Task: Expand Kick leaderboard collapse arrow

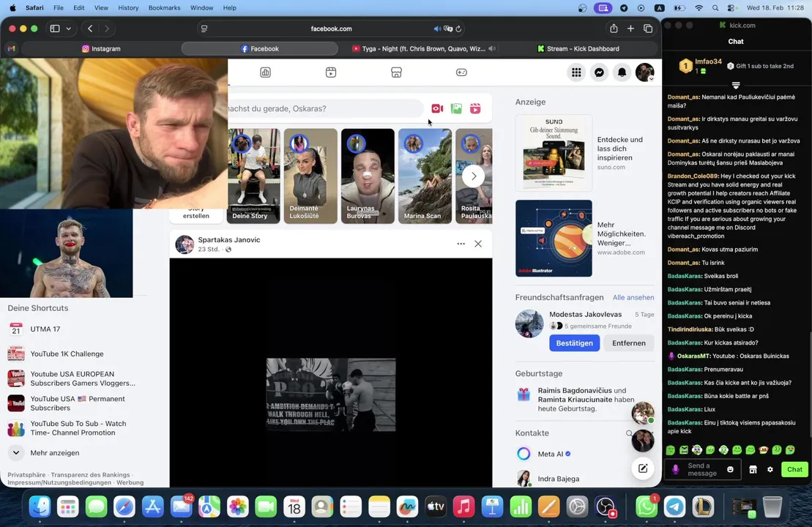Action: pos(736,85)
